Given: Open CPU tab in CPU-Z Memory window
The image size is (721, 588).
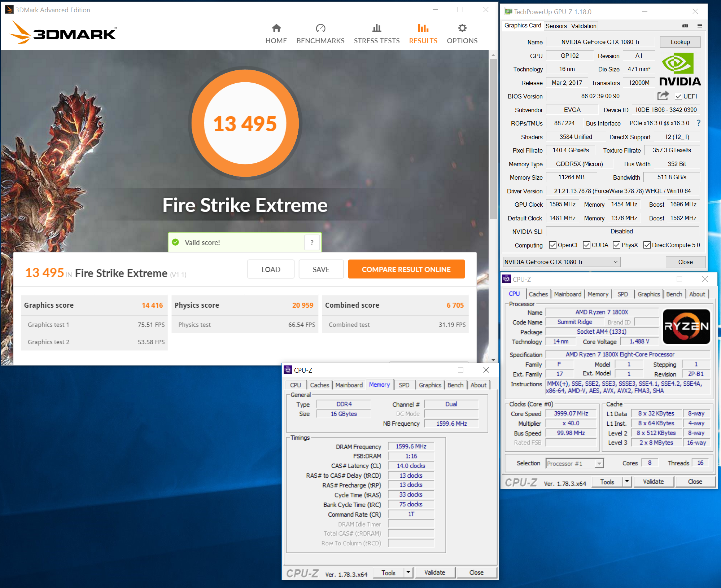Looking at the screenshot, I should pos(296,385).
